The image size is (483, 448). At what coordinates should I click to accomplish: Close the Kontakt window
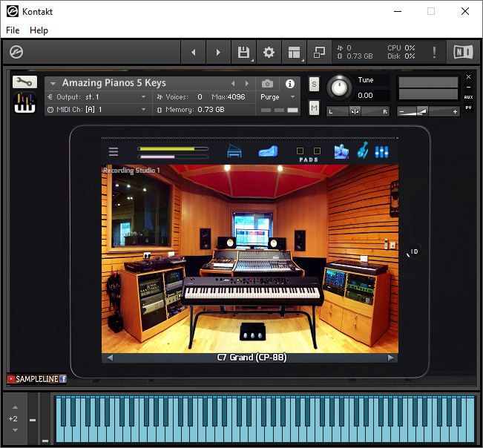pyautogui.click(x=465, y=11)
